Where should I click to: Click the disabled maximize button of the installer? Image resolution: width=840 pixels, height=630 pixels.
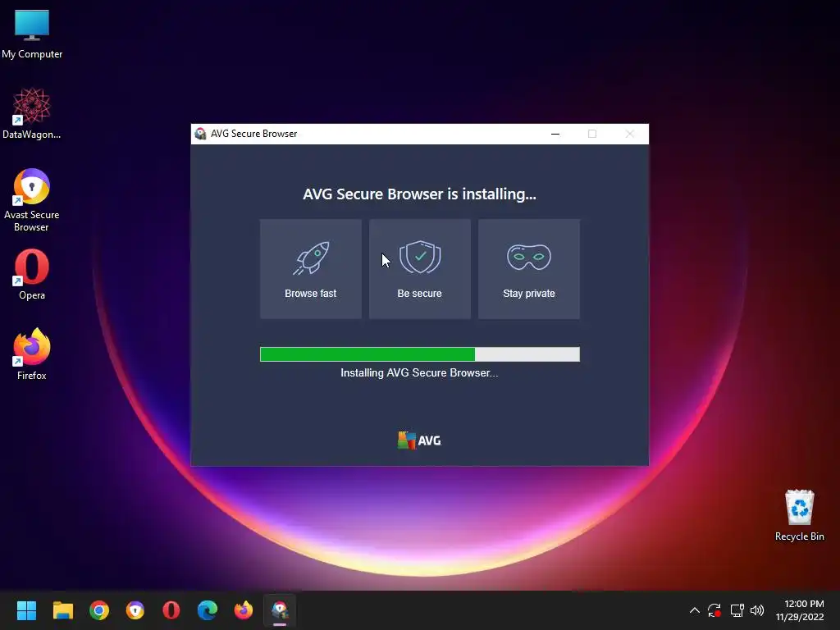click(592, 134)
